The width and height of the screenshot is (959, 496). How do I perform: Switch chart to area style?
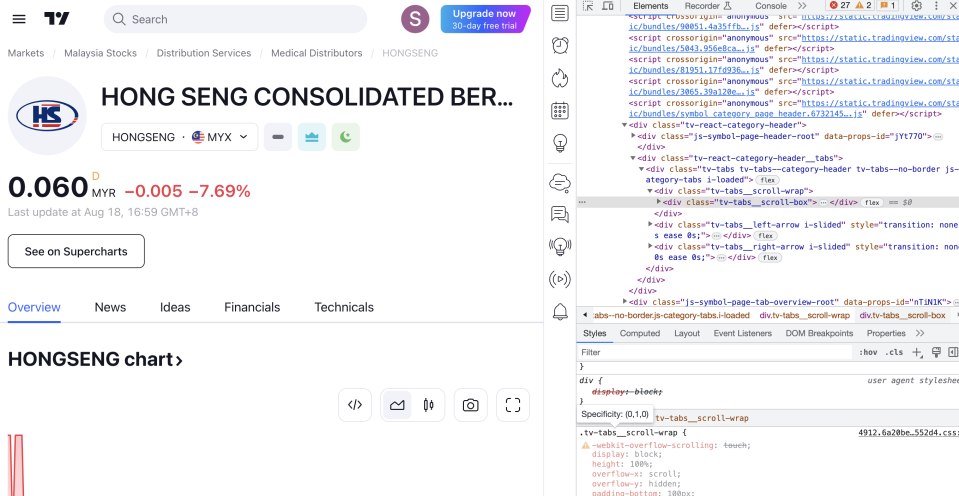coord(397,405)
